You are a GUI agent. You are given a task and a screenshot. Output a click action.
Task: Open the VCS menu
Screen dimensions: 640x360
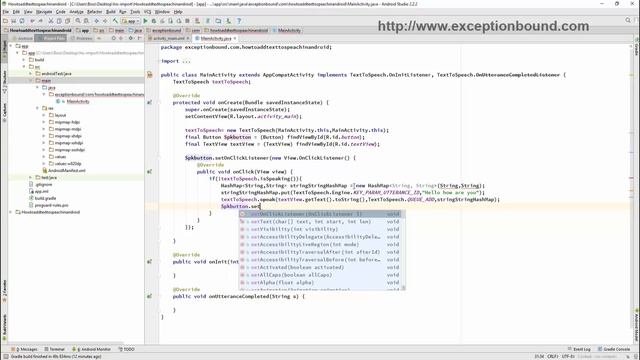pos(147,12)
